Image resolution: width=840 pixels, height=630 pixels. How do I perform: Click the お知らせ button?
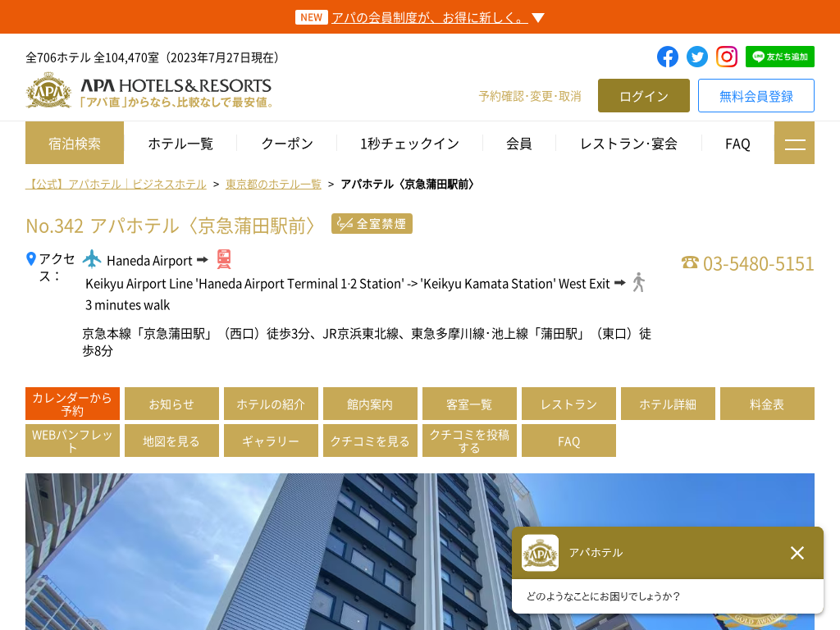(171, 404)
